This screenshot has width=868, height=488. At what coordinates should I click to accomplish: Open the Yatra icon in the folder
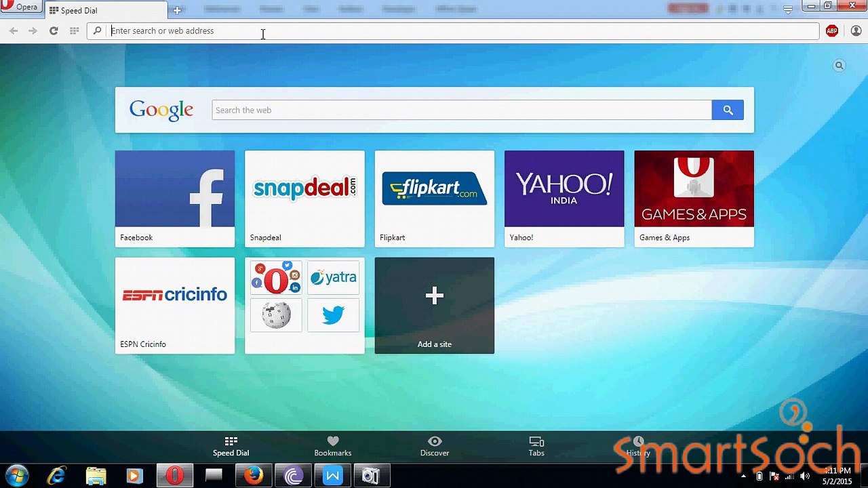tap(333, 278)
